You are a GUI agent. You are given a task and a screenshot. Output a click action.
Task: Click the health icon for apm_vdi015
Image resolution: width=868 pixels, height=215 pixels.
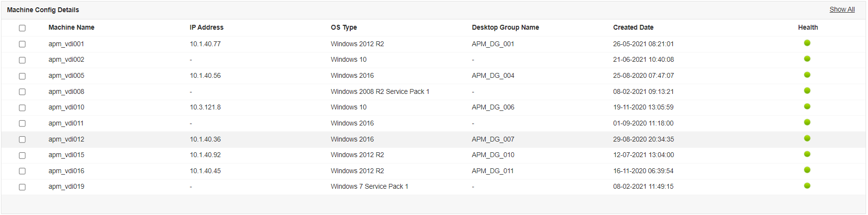pos(807,154)
